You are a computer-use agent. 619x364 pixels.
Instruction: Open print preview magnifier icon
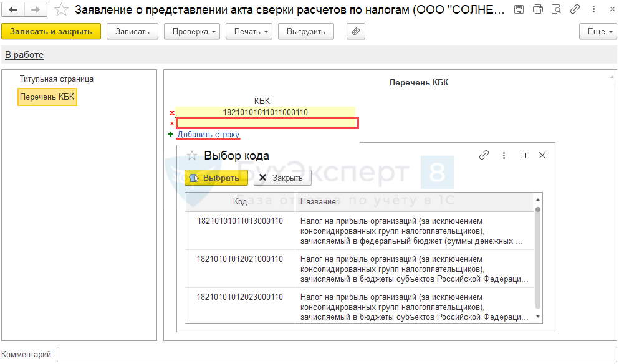557,10
